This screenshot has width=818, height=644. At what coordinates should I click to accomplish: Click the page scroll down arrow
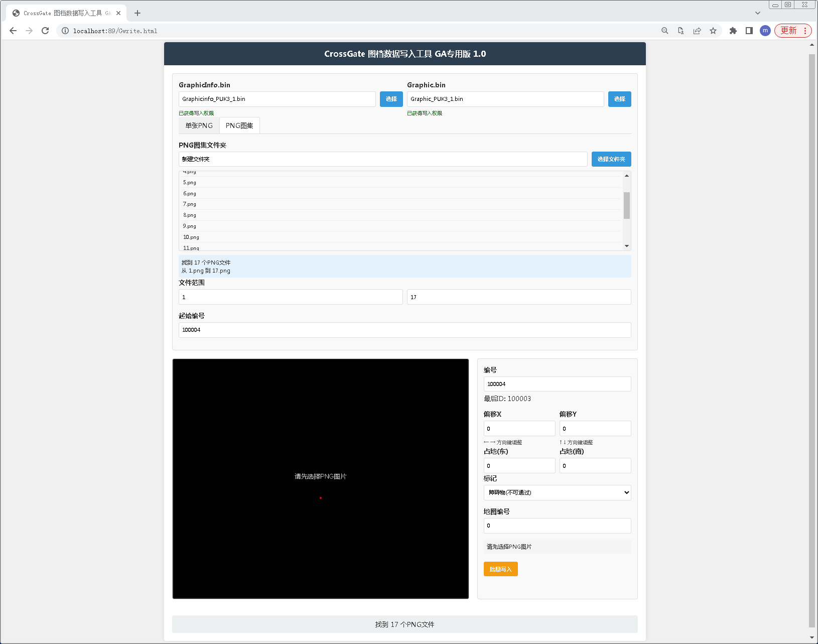(x=812, y=638)
